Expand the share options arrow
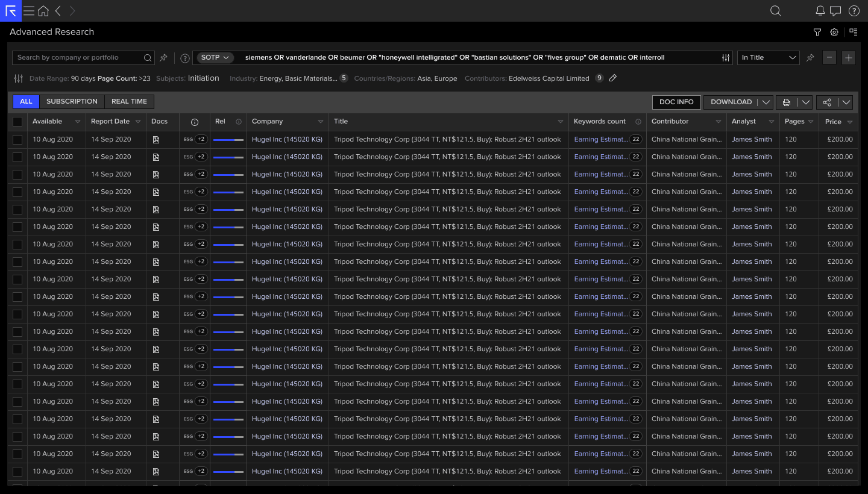 [x=846, y=102]
